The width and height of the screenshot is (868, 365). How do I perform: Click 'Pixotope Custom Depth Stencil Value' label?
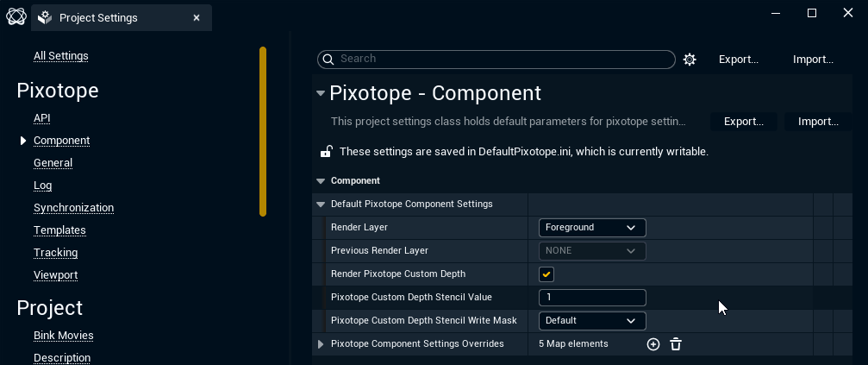[x=411, y=298]
